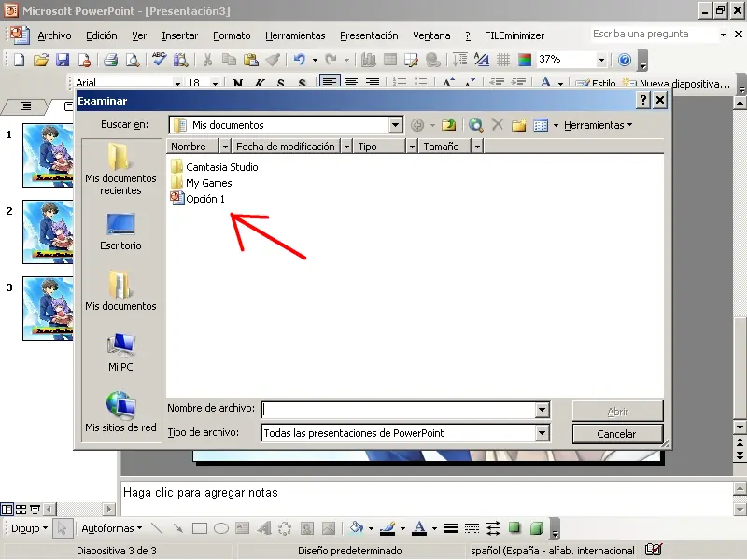Click the Dibujo menu button
The image size is (747, 560).
point(29,528)
